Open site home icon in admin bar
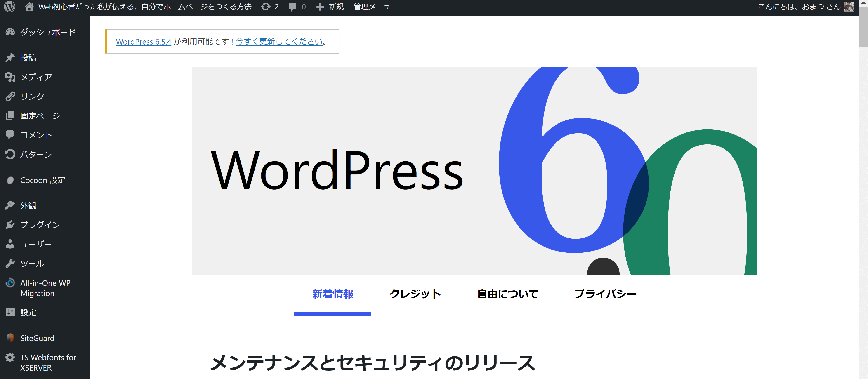The image size is (868, 379). point(29,7)
